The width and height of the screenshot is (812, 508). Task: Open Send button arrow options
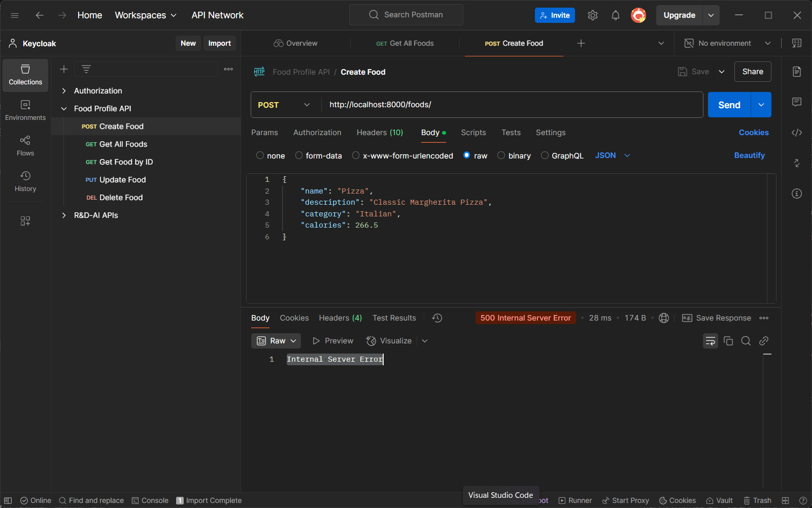click(x=761, y=105)
